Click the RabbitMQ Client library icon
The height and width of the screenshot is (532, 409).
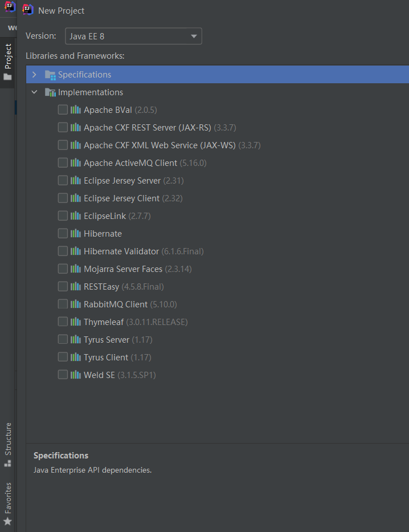(76, 304)
